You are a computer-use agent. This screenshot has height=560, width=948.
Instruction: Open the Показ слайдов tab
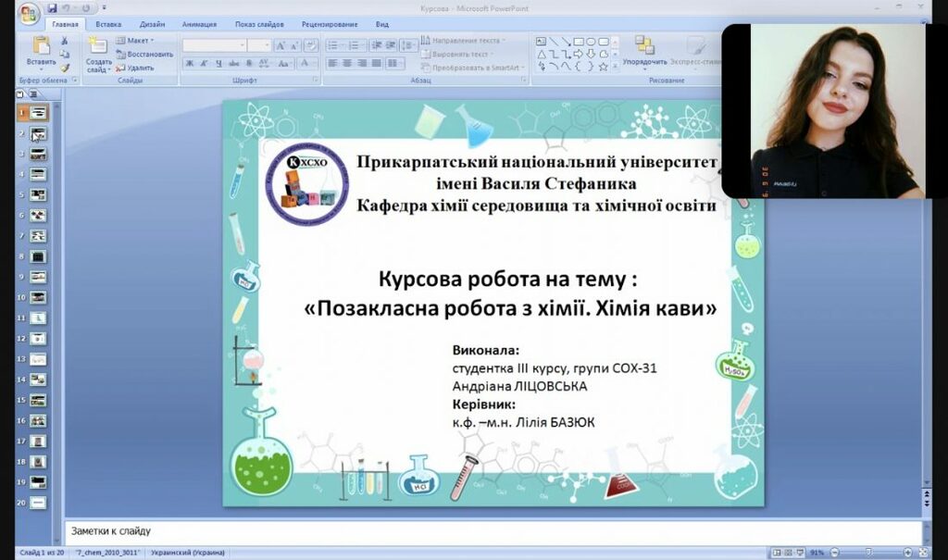[x=260, y=25]
